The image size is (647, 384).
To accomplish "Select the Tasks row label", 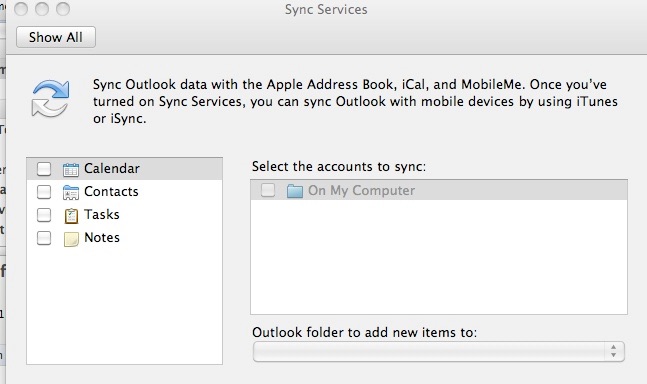I will 102,215.
